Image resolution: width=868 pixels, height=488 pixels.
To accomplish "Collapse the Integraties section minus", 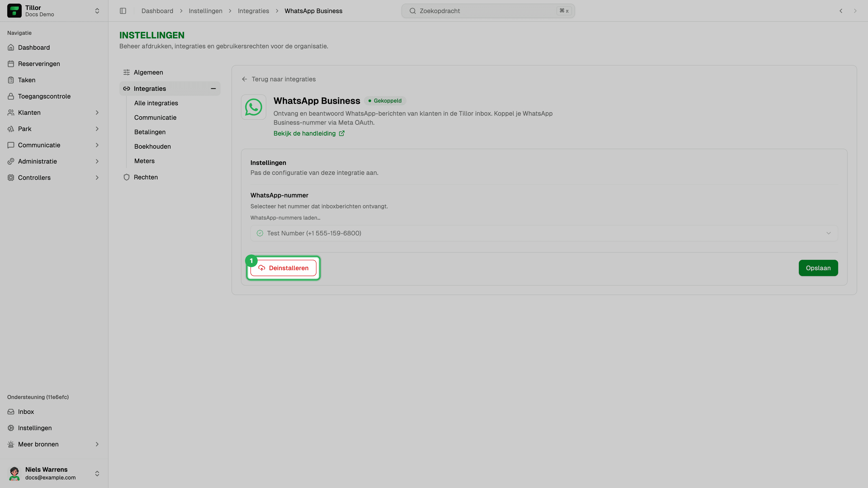I will click(x=213, y=89).
